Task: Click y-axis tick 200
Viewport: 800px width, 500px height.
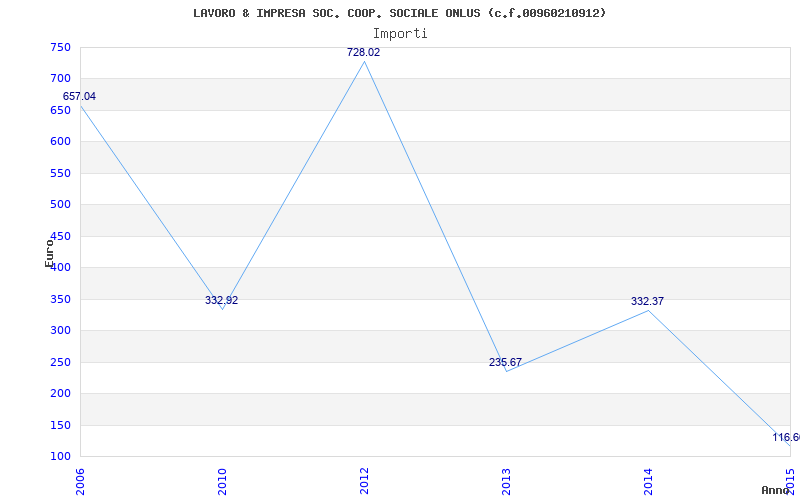Action: coord(60,393)
